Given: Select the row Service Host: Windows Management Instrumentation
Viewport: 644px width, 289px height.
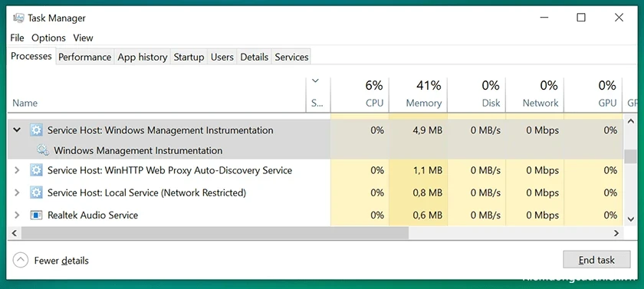Looking at the screenshot, I should (315, 130).
